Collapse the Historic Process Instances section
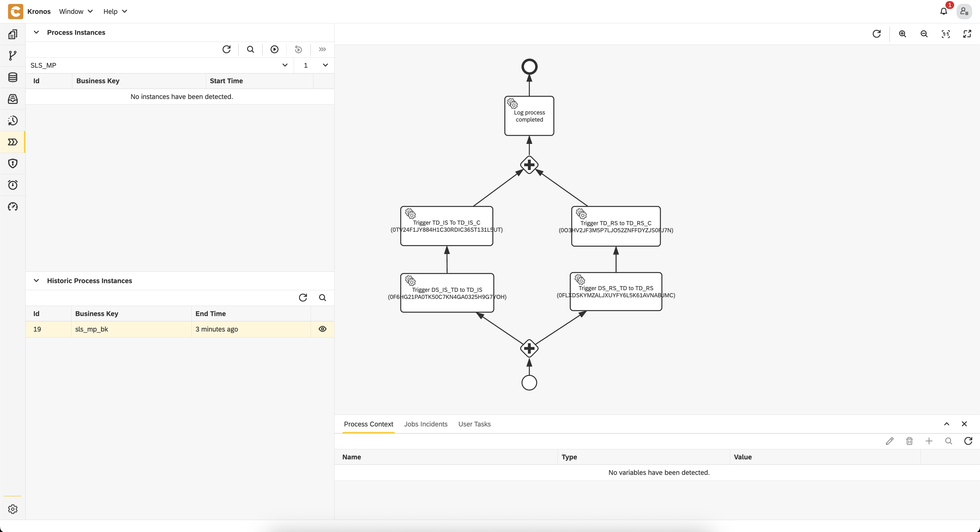The image size is (980, 532). [x=36, y=280]
